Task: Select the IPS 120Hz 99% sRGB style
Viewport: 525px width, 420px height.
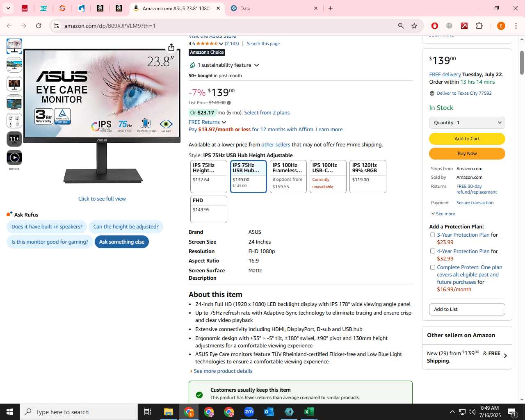Action: [x=368, y=176]
